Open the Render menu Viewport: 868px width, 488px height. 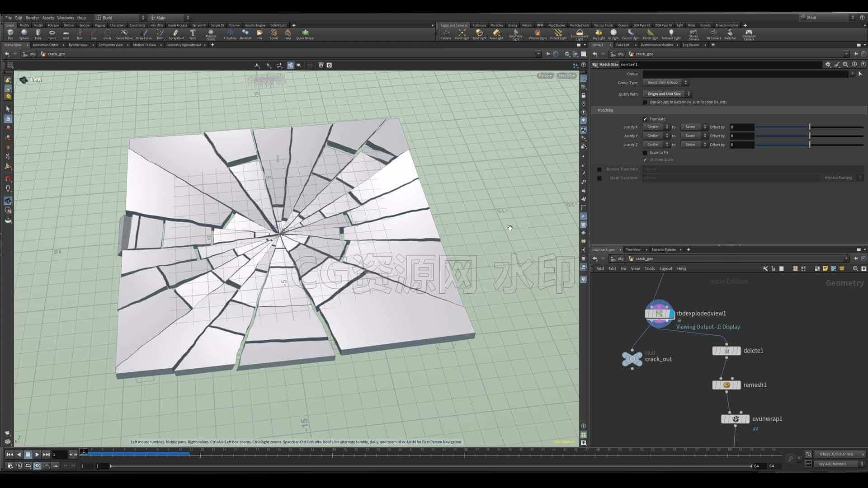32,18
